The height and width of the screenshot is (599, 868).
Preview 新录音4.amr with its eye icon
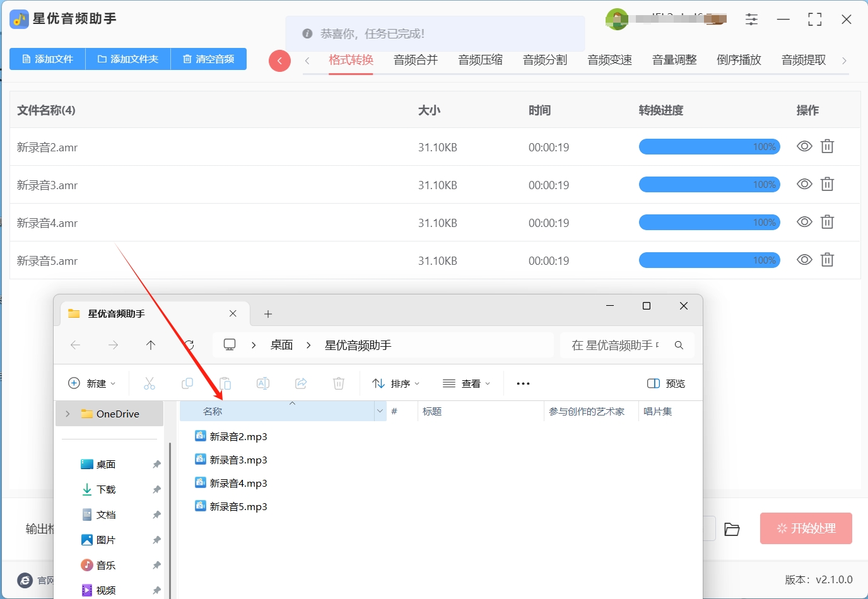point(804,222)
